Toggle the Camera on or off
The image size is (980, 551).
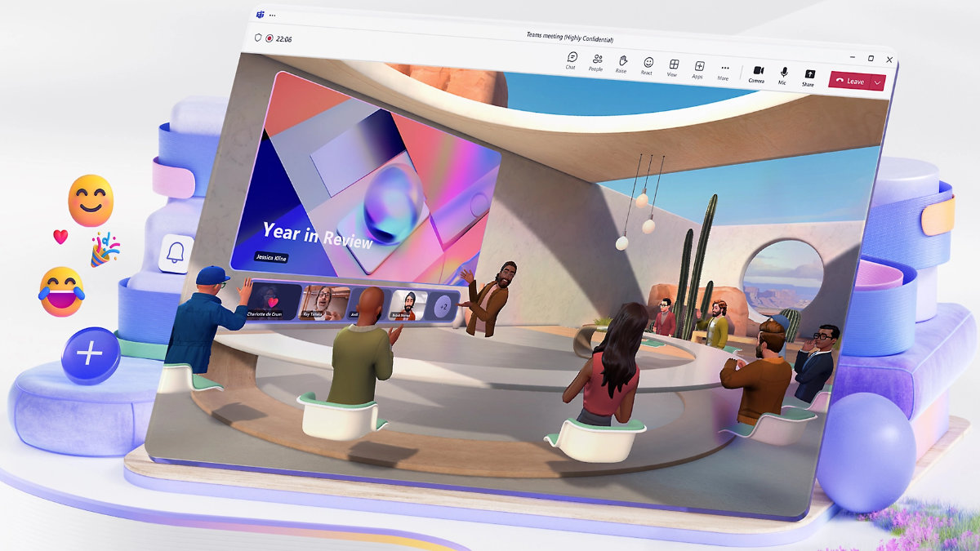click(x=758, y=74)
